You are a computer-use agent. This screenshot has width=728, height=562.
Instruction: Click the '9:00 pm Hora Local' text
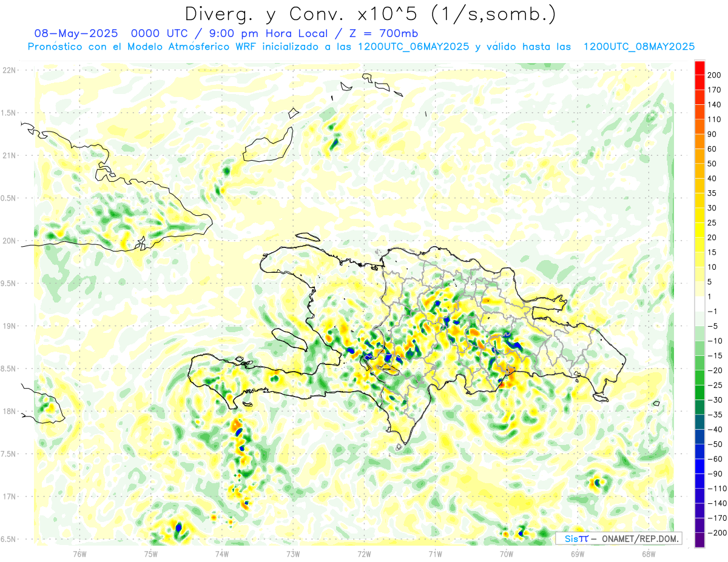[266, 33]
